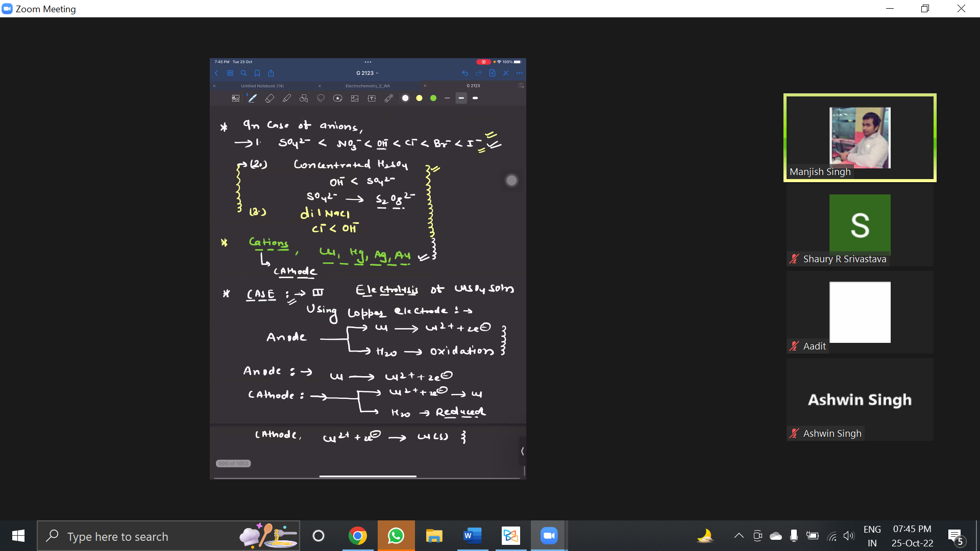Open Microsoft Word from the taskbar
The height and width of the screenshot is (551, 980).
click(x=473, y=536)
